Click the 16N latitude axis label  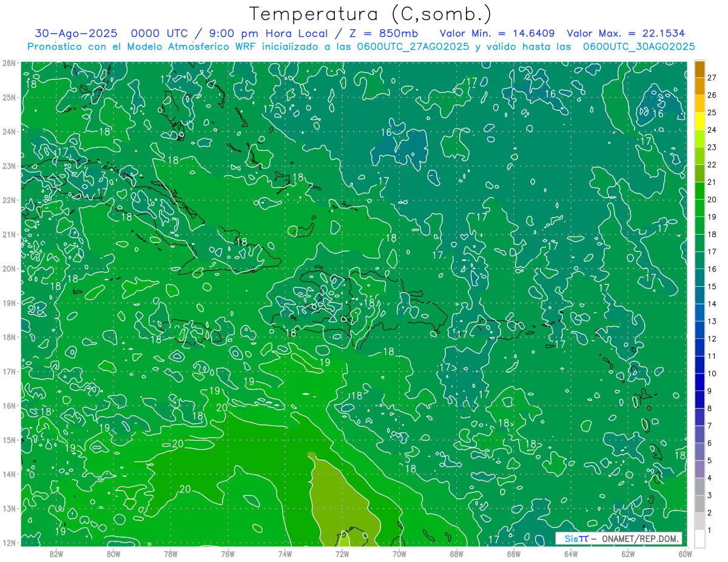point(8,406)
